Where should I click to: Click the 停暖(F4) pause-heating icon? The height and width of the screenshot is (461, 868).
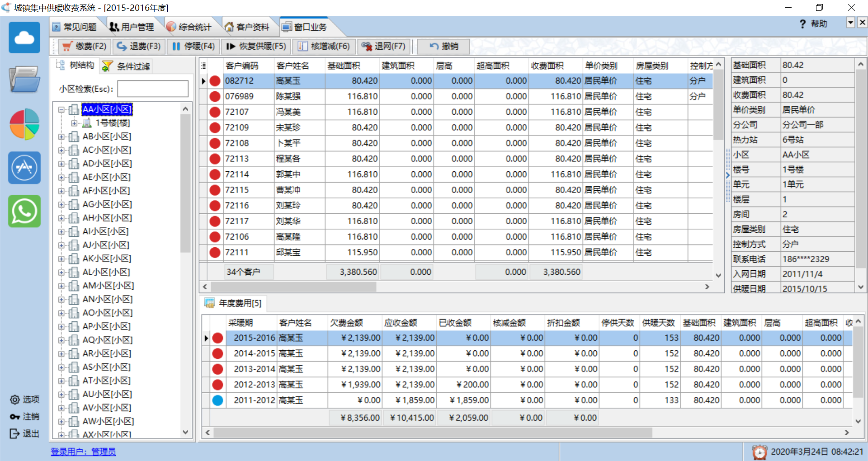click(x=193, y=46)
